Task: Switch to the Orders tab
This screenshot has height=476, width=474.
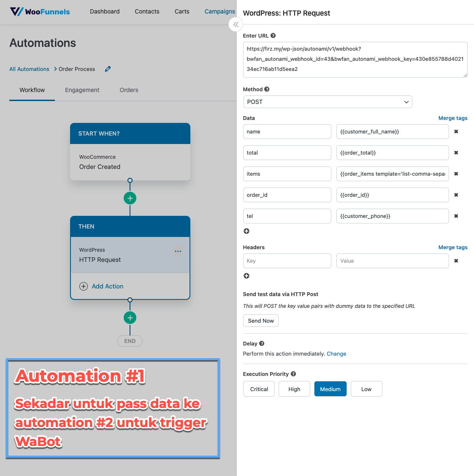Action: click(x=129, y=90)
